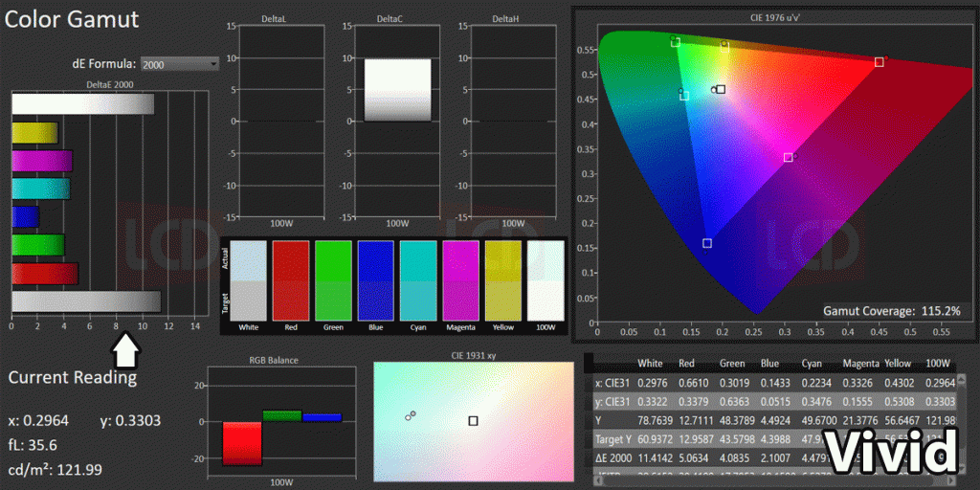This screenshot has width=980, height=490.
Task: Select the White actual/target color swatch
Action: [248, 281]
